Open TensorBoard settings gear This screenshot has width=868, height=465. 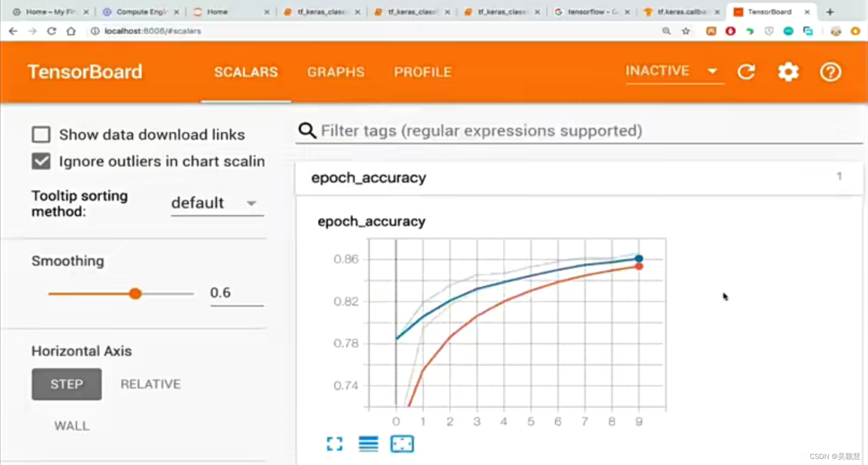788,72
